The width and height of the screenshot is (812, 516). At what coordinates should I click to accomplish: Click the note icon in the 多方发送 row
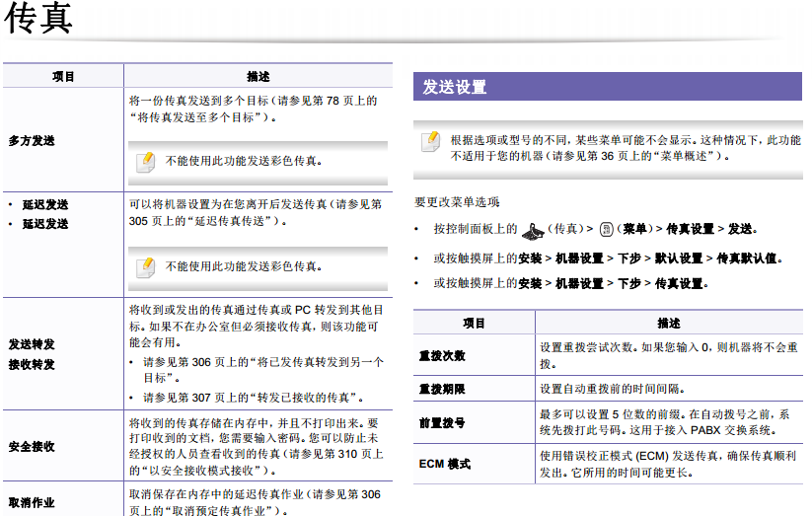146,162
